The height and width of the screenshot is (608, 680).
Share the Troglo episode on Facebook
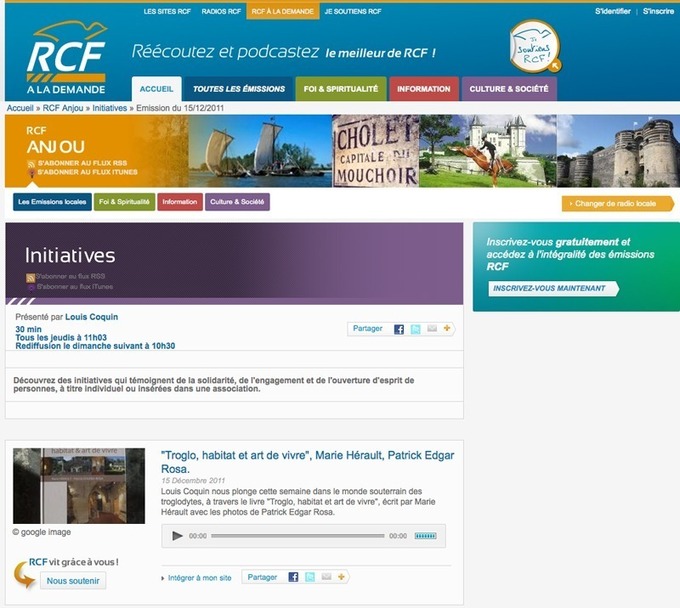click(293, 577)
